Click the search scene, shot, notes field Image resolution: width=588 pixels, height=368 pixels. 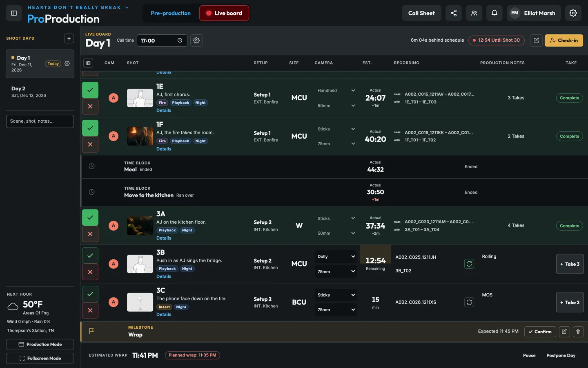(40, 121)
